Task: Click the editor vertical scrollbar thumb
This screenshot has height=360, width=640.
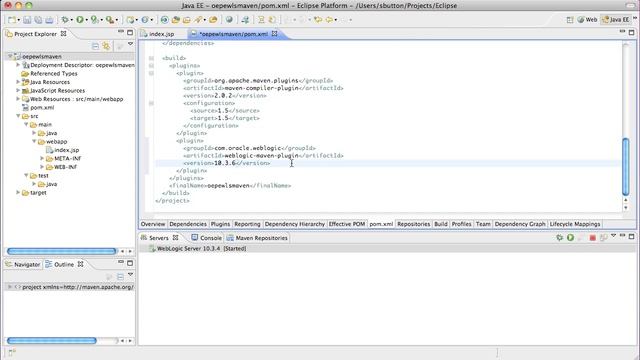Action: [x=625, y=167]
